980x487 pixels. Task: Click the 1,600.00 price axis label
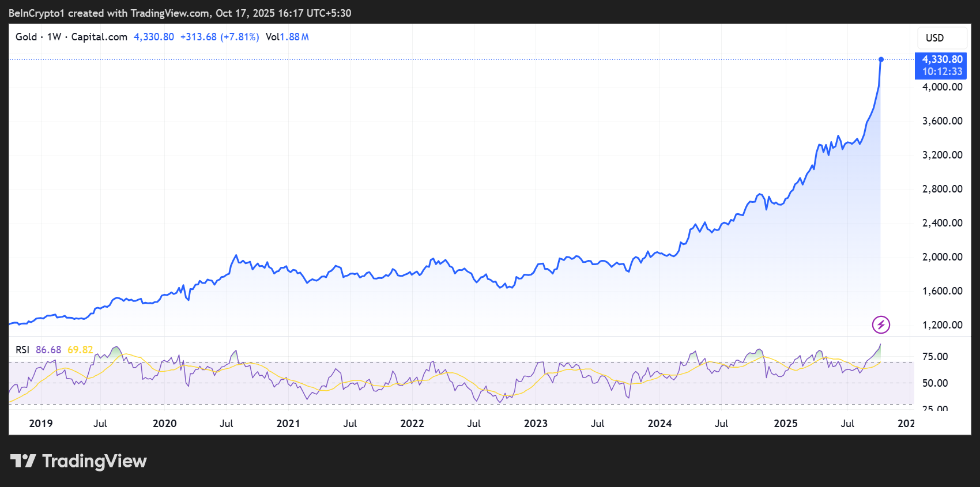(942, 291)
